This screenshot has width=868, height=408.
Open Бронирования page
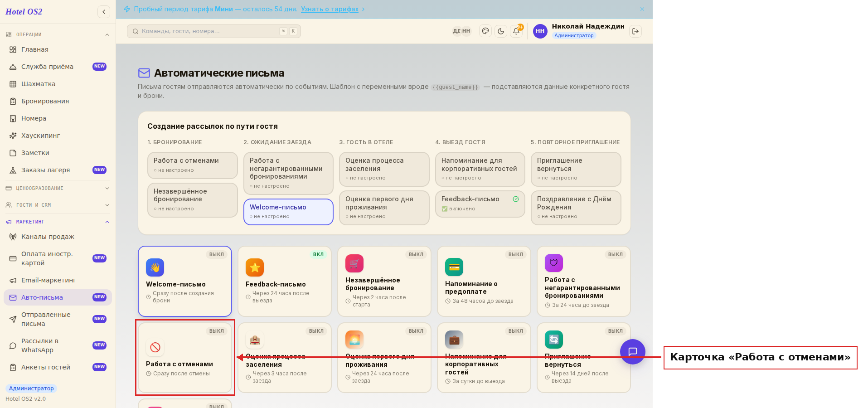pyautogui.click(x=58, y=101)
